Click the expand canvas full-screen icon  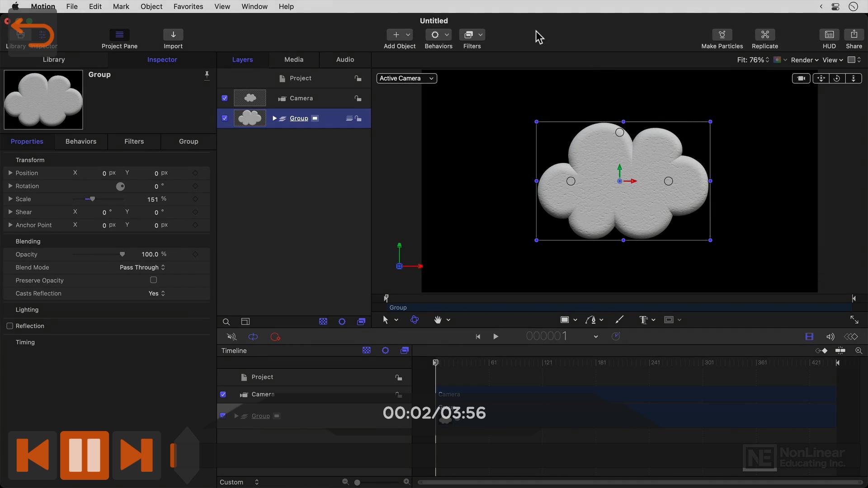[x=854, y=320]
